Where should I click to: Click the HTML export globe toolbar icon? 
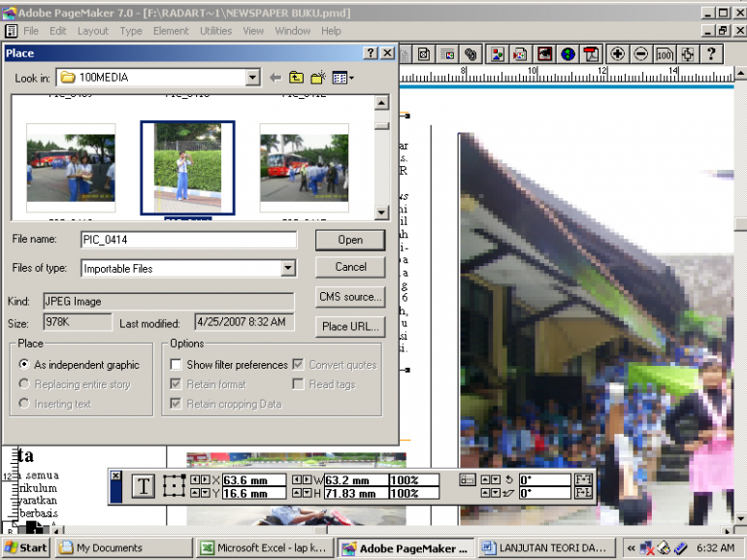pos(568,53)
